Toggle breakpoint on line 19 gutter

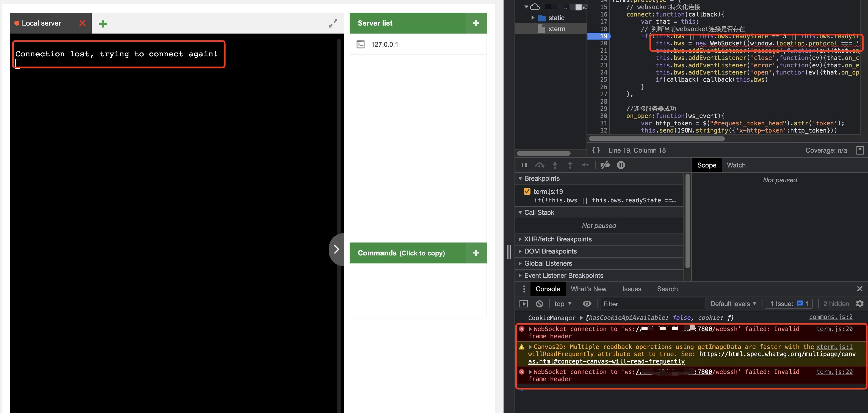(x=603, y=36)
